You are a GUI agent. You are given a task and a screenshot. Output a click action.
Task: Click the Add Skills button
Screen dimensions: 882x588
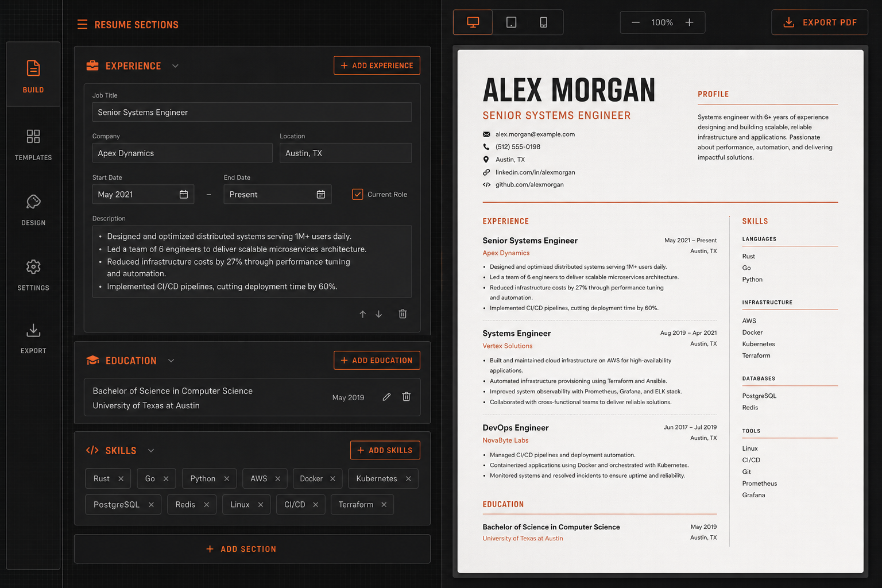(385, 450)
